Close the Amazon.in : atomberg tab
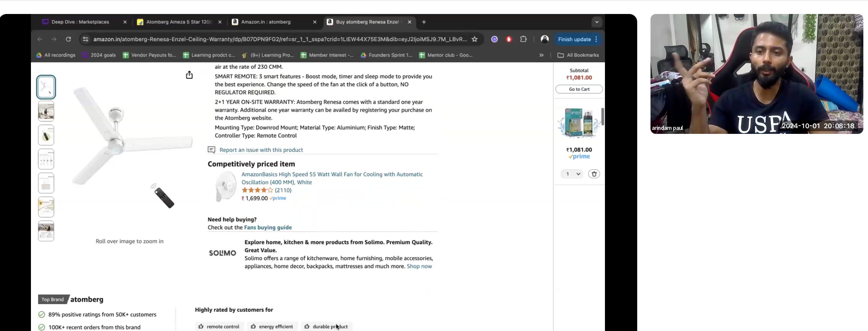The height and width of the screenshot is (331, 868). (315, 22)
